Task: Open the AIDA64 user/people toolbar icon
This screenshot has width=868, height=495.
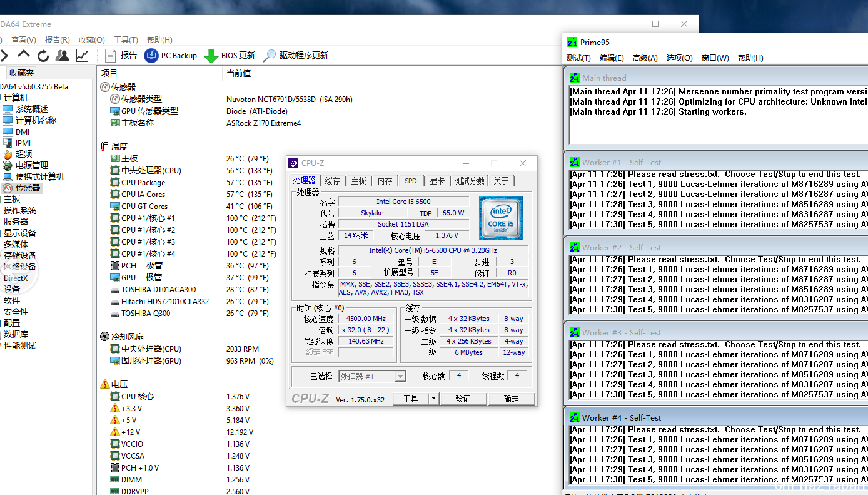Action: [x=62, y=56]
